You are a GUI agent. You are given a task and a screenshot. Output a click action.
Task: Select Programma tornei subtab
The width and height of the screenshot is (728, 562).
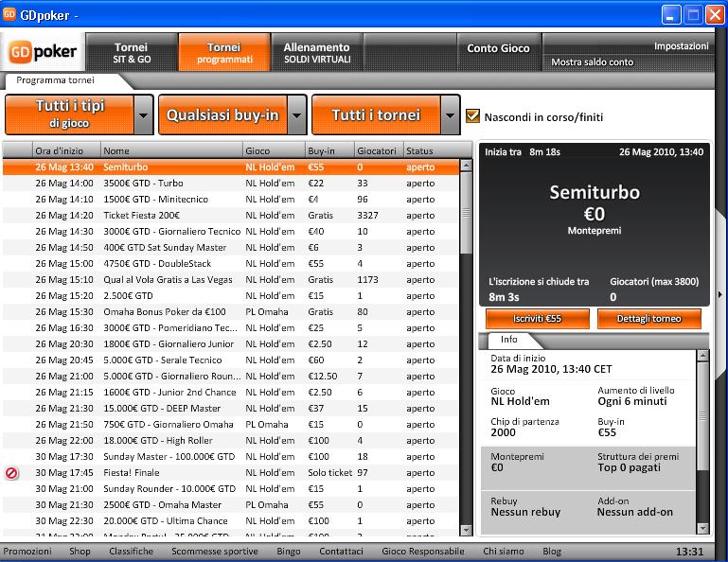[55, 80]
